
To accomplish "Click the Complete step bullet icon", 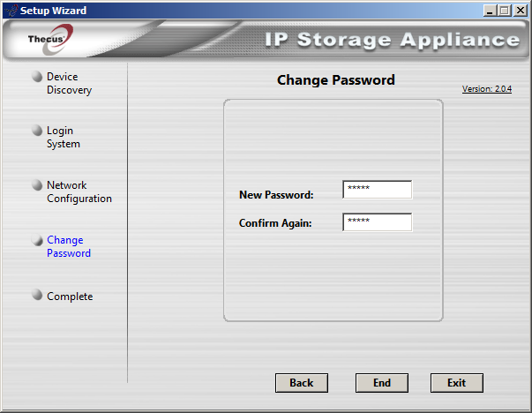I will pyautogui.click(x=37, y=295).
